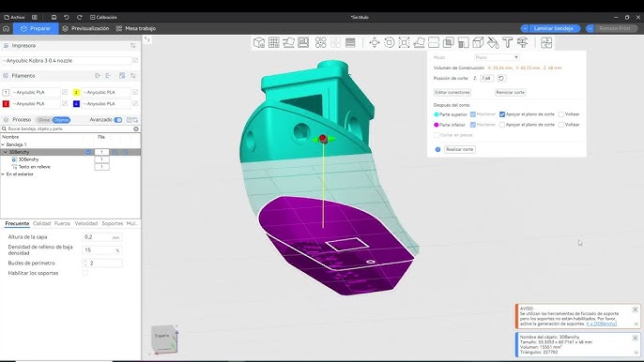Open the Modo Plano dropdown
This screenshot has width=644, height=362.
[x=497, y=57]
